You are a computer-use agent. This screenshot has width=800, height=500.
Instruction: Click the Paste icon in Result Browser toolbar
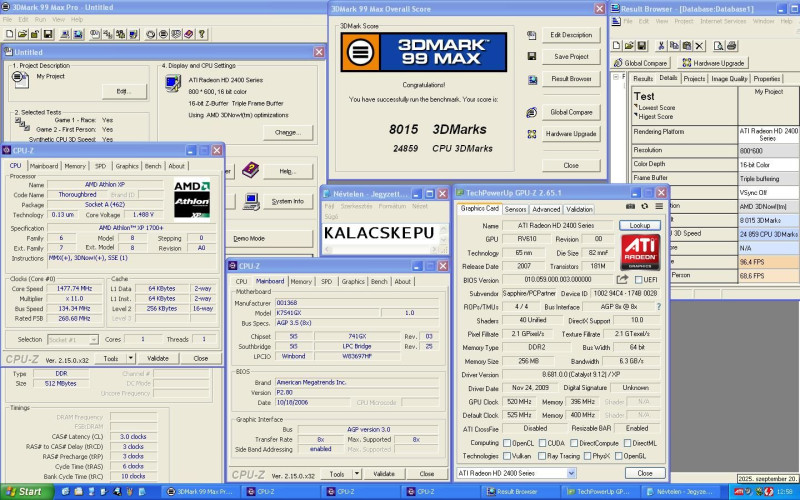click(687, 46)
